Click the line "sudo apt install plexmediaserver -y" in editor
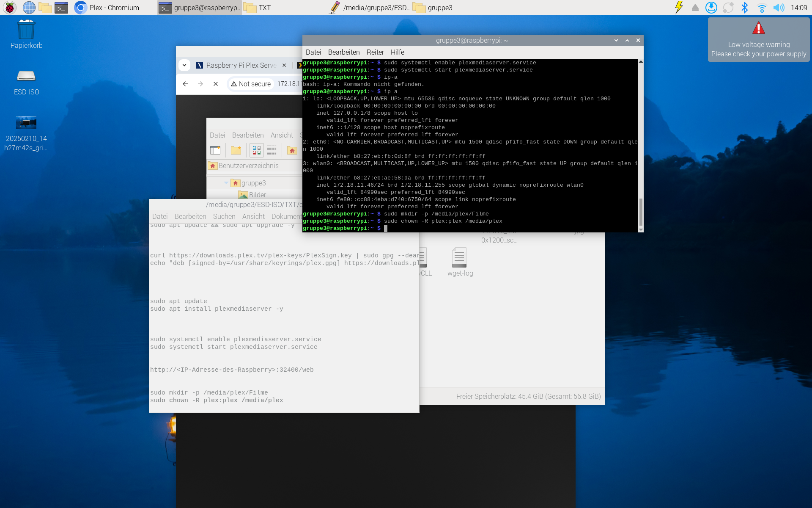The width and height of the screenshot is (812, 508). (217, 309)
